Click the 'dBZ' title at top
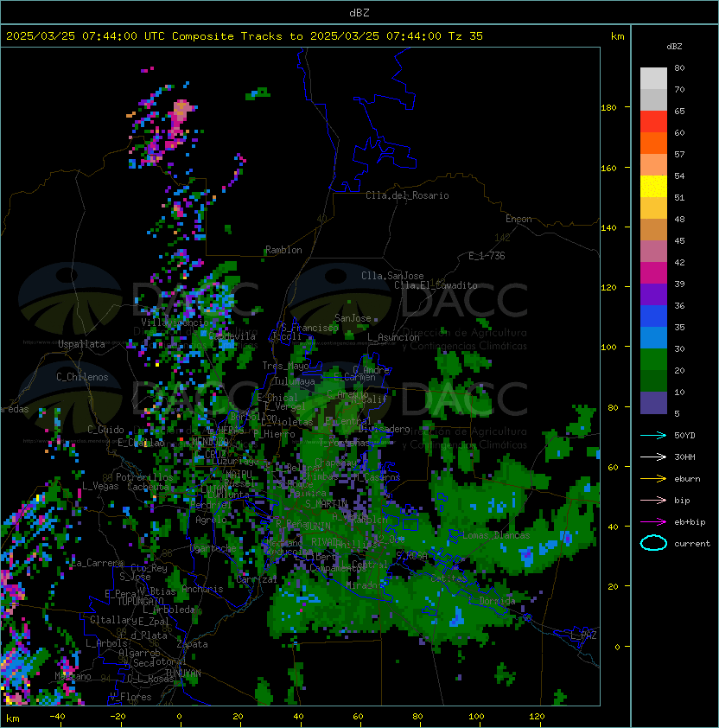Viewport: 719px width, 728px height. (359, 13)
